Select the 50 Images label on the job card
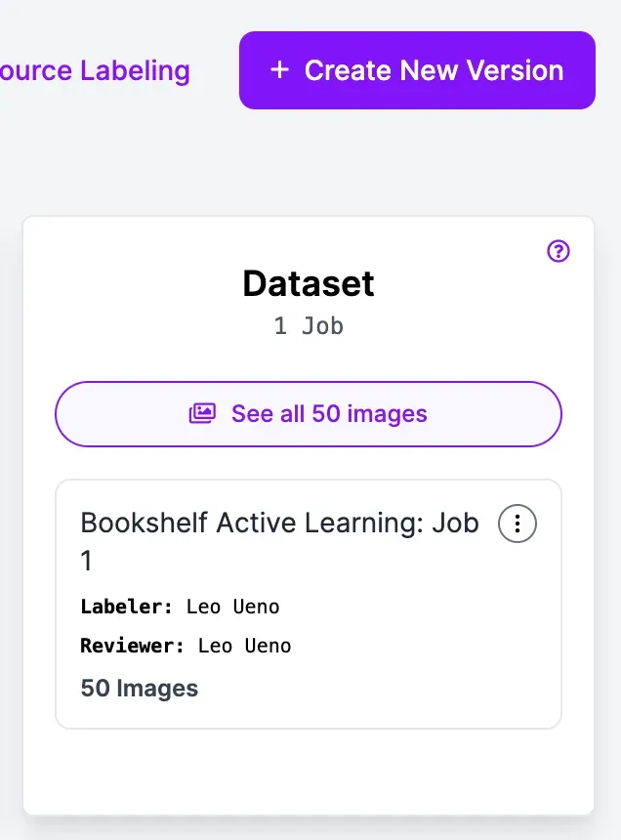This screenshot has width=621, height=840. [138, 688]
